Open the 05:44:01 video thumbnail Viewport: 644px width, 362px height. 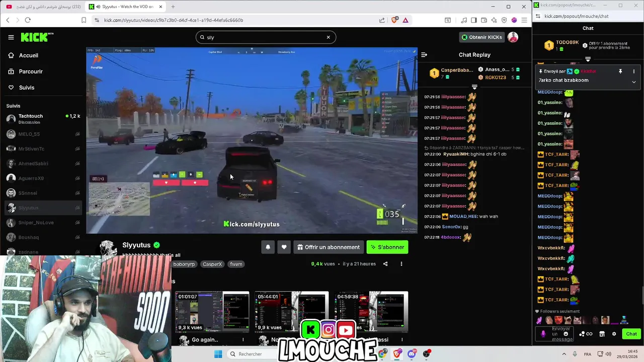(x=292, y=312)
